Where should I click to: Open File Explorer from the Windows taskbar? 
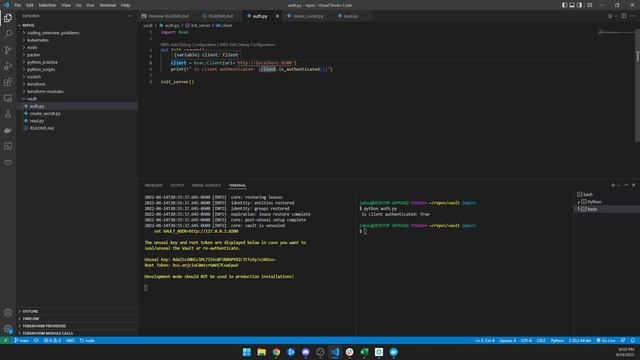click(x=262, y=352)
